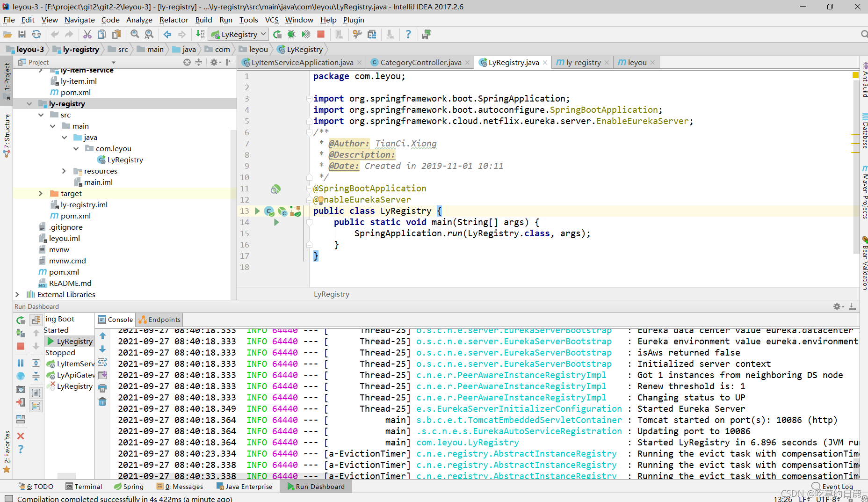Screen dimensions: 868x502
Task: Toggle scroll to end of console
Action: (102, 375)
